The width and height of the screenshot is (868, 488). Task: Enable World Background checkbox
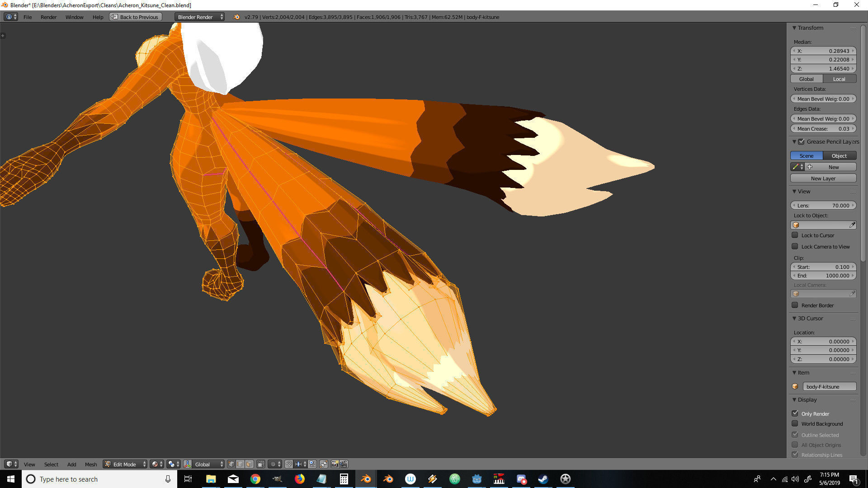click(795, 423)
